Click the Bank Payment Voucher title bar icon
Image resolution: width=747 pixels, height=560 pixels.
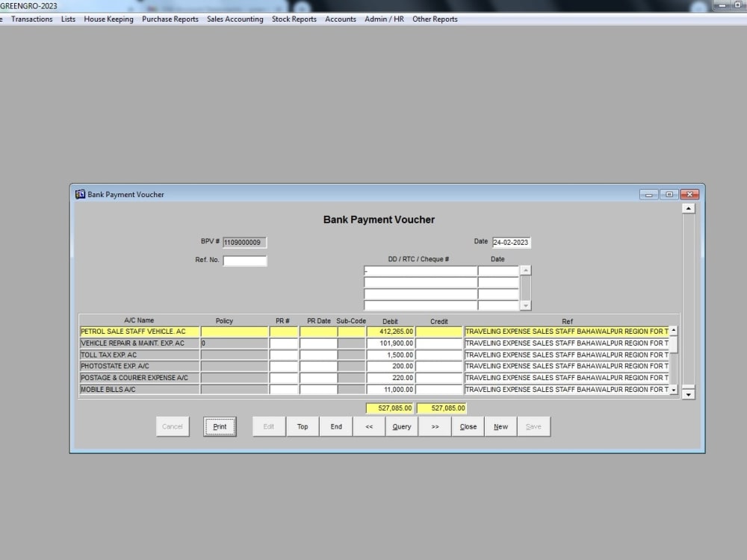[x=80, y=193]
